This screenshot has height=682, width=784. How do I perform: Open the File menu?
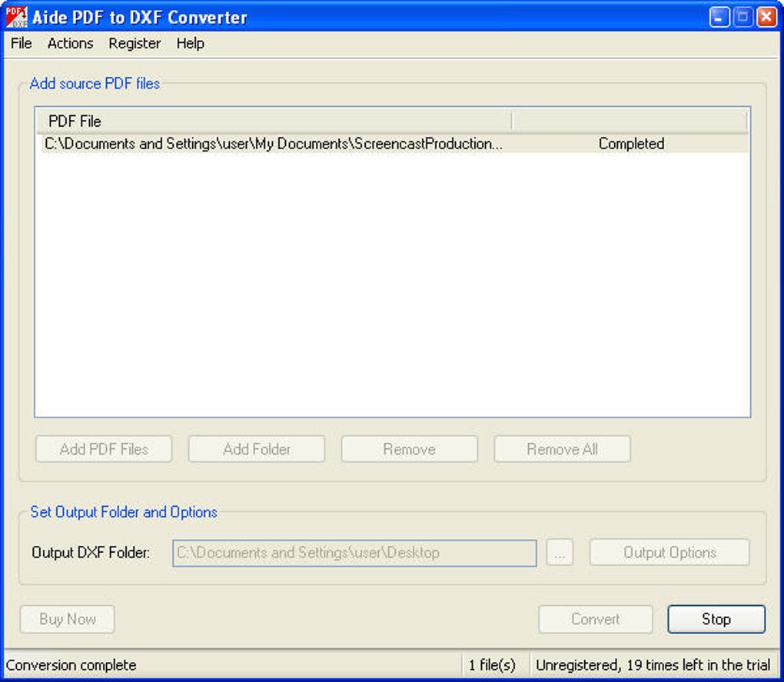pyautogui.click(x=21, y=44)
